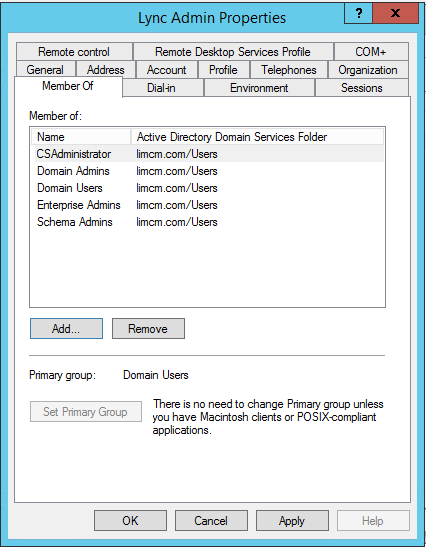Select the Organization tab
This screenshot has height=549, width=426.
point(368,69)
